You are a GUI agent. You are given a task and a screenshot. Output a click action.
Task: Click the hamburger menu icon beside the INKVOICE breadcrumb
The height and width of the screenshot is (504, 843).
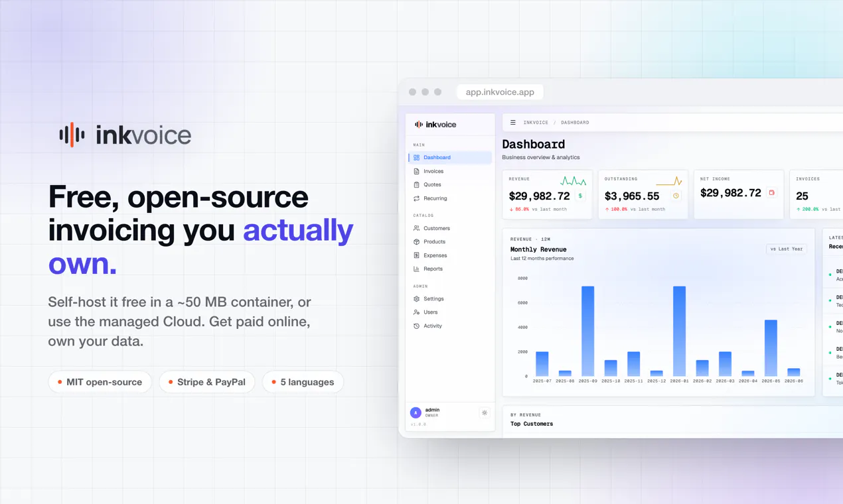[x=512, y=123]
